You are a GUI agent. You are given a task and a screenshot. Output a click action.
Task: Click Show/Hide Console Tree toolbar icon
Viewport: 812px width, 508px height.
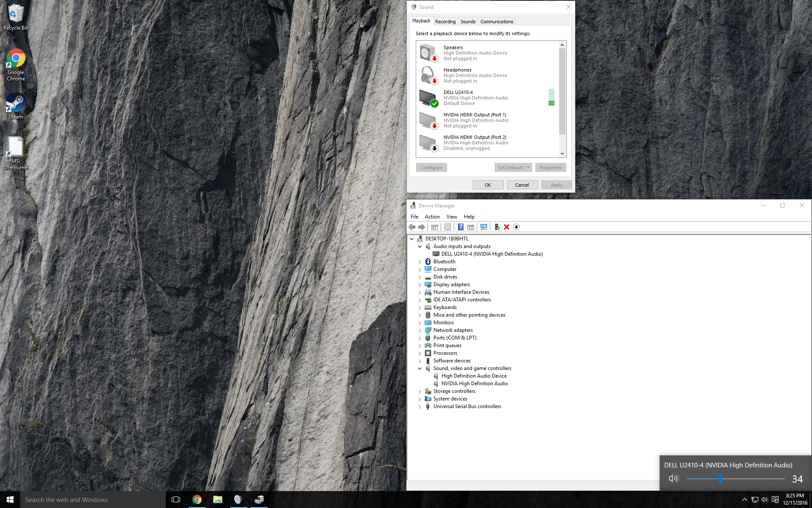point(434,227)
